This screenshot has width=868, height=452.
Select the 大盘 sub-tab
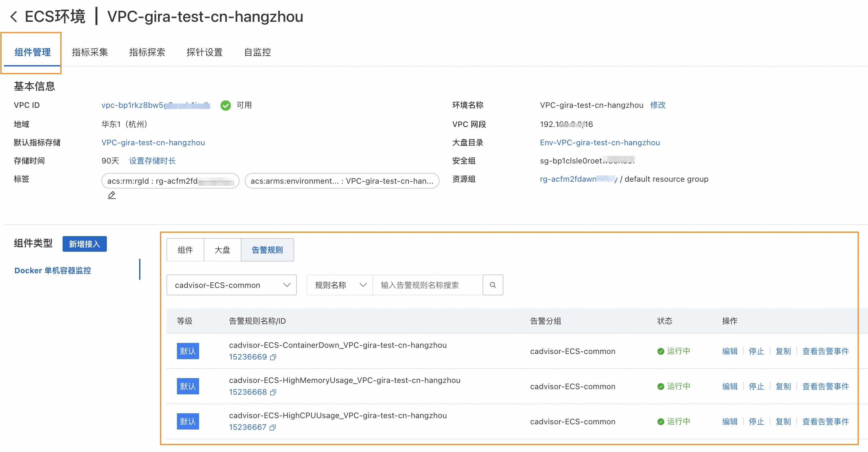pos(222,250)
